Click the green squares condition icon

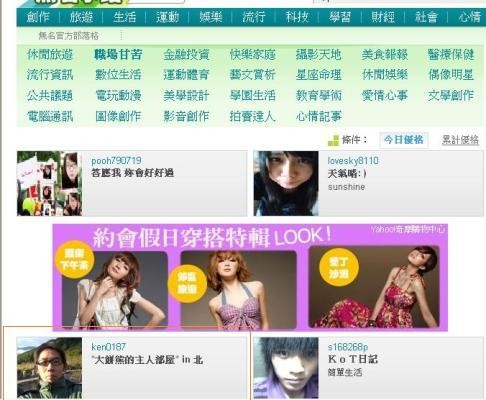333,140
